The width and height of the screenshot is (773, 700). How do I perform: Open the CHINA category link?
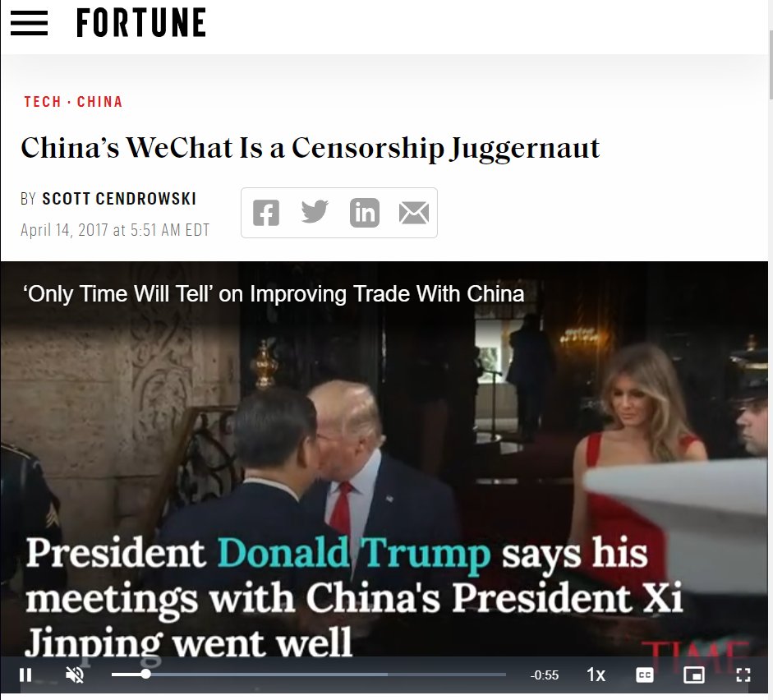[x=99, y=102]
